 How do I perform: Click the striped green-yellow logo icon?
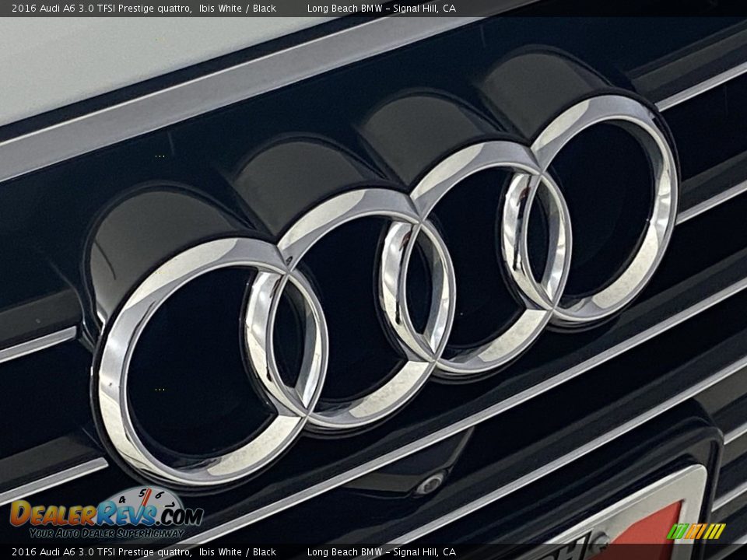[x=696, y=531]
